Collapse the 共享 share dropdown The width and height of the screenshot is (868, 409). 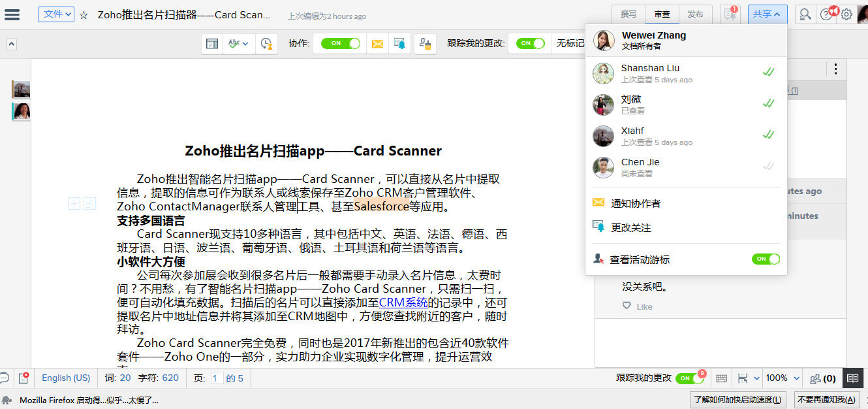pyautogui.click(x=767, y=14)
